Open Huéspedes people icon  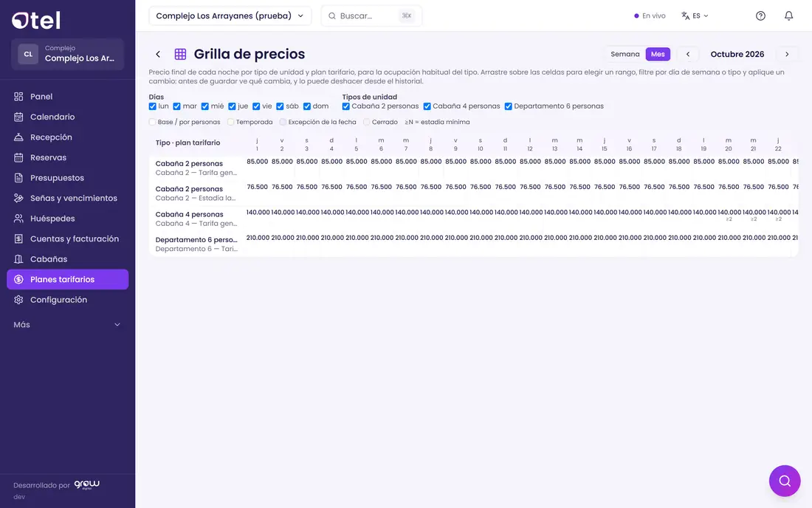coord(18,219)
